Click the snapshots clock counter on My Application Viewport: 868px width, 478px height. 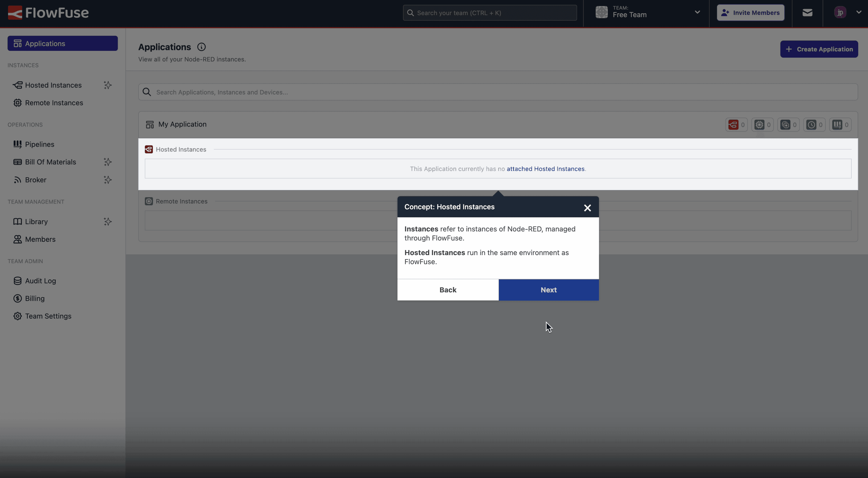click(814, 125)
